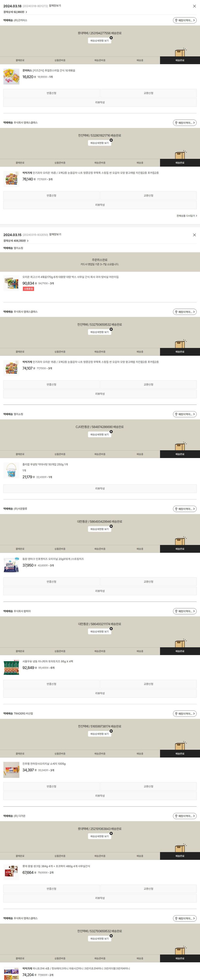Image resolution: width=200 pixels, height=980 pixels.
Task: Open 졸리팝 무설탕 막대사탕 product image
Action: 11,471
